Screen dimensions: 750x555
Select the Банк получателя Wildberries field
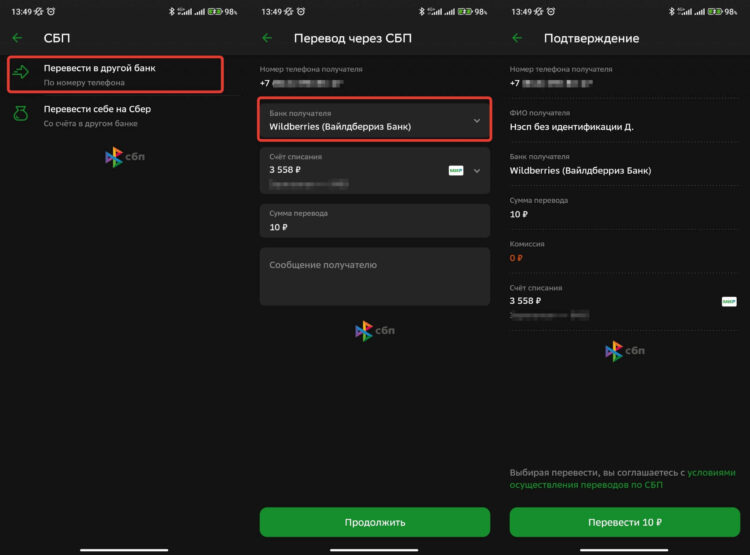click(375, 120)
